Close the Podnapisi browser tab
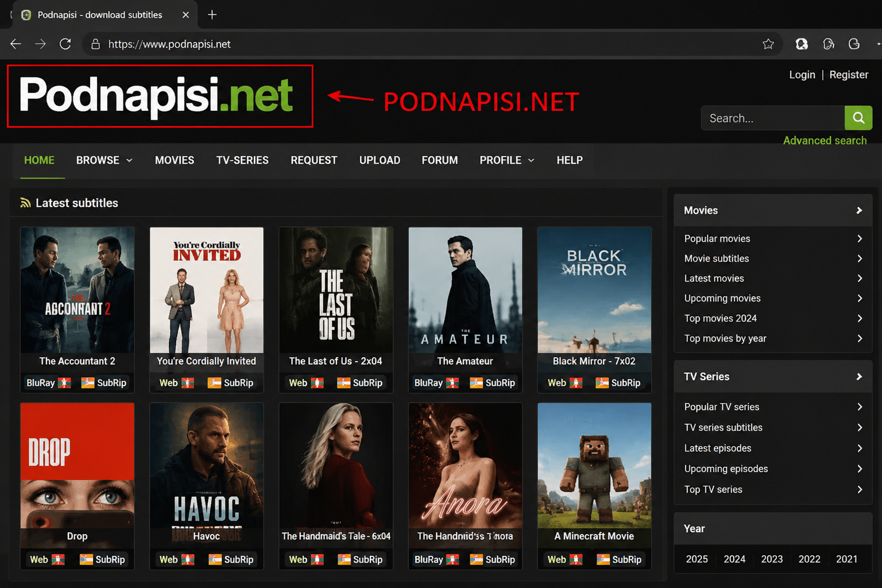882x588 pixels. click(185, 15)
